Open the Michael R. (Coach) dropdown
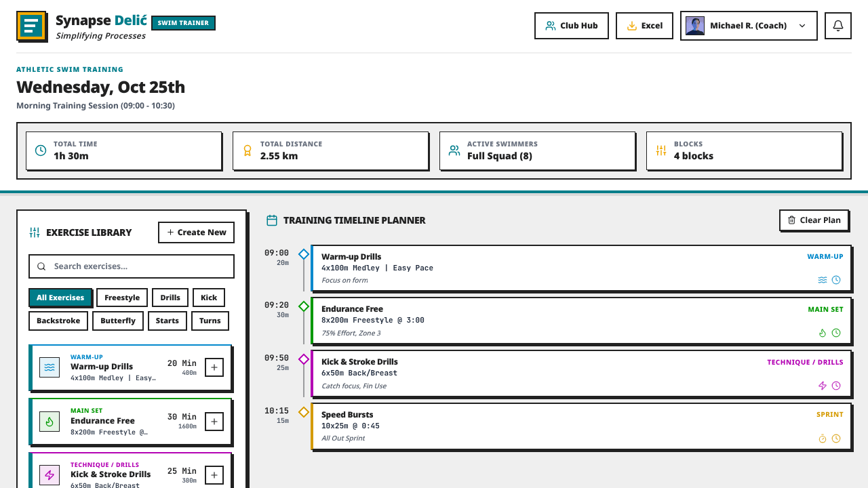 (x=749, y=26)
